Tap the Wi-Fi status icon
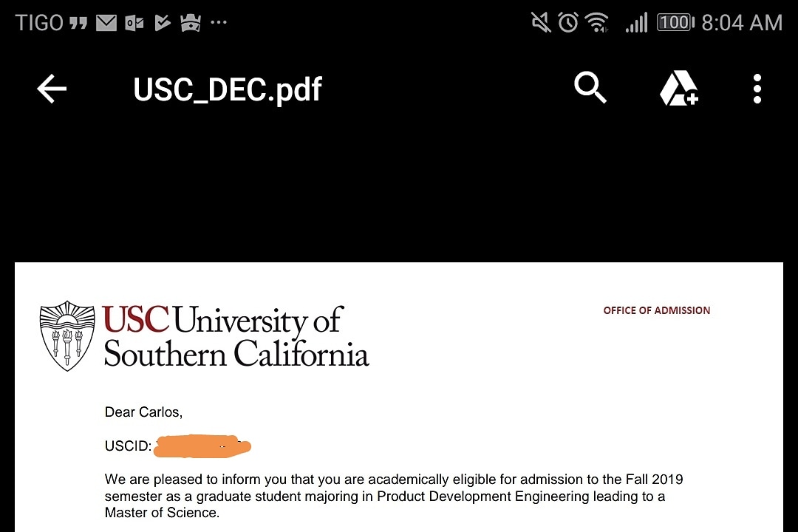The width and height of the screenshot is (798, 532). pos(598,22)
